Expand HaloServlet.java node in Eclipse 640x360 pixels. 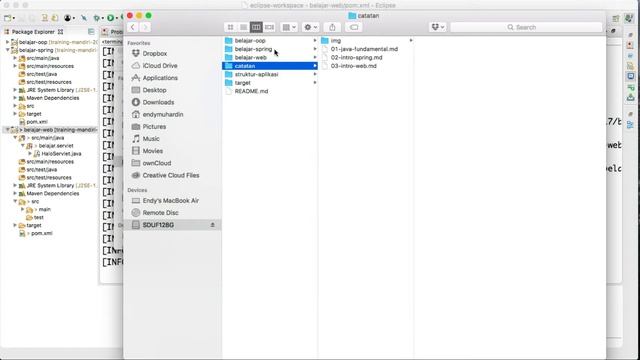[30, 154]
